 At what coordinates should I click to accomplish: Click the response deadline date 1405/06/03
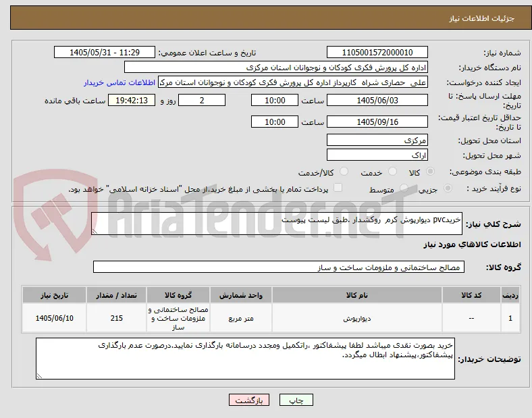(377, 100)
